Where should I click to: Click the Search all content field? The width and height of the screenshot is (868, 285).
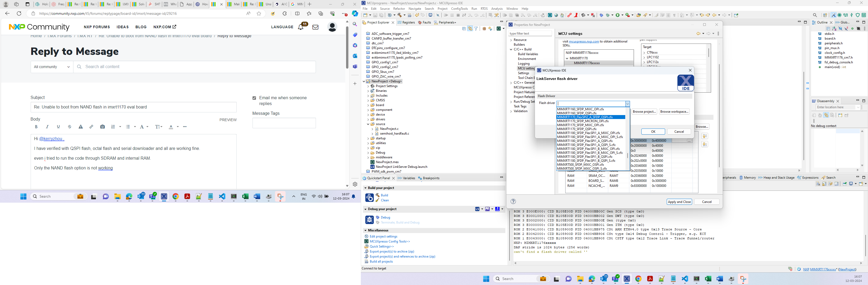tap(194, 67)
